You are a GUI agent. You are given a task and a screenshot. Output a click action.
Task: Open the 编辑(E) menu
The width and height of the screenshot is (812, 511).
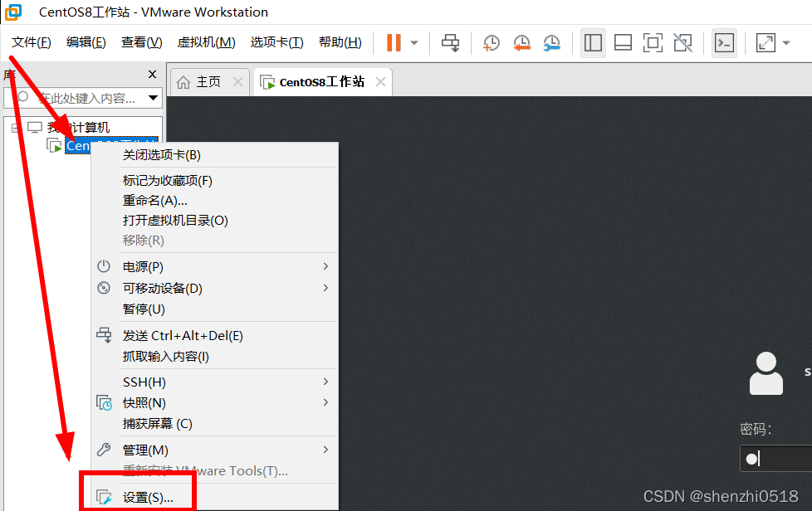coord(86,42)
